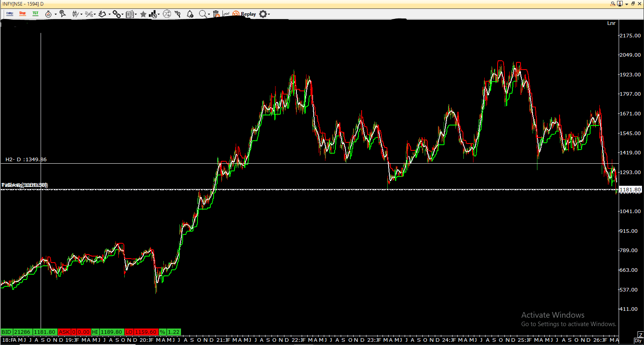Click the HI label in quote bar

pos(95,332)
